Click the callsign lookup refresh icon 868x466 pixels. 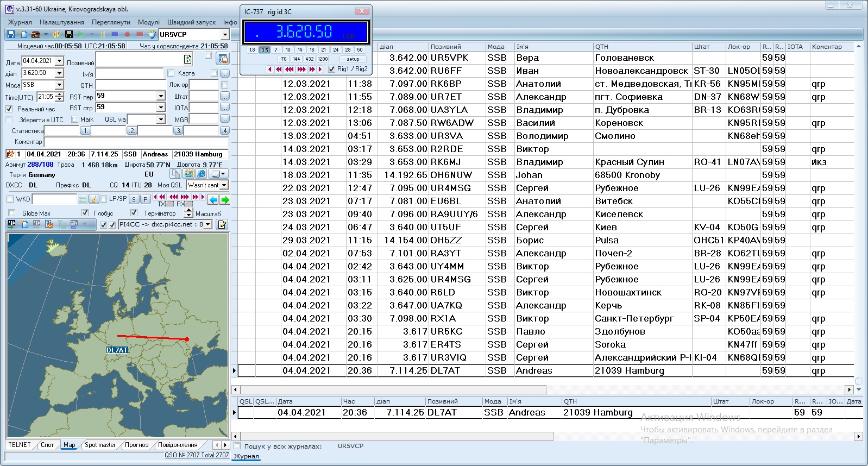[x=188, y=59]
